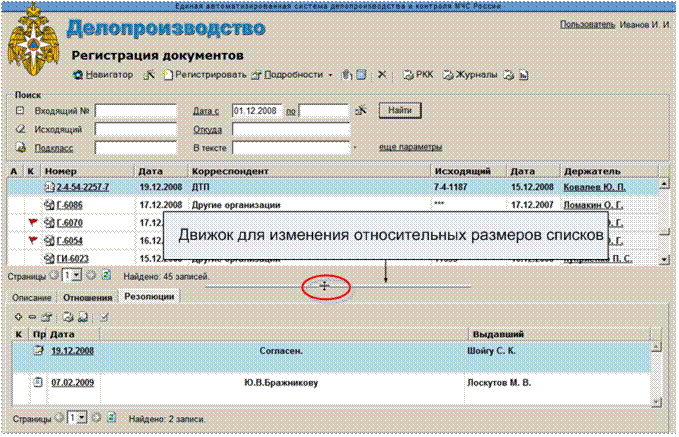Open Подробности details
The height and width of the screenshot is (437, 679).
288,75
